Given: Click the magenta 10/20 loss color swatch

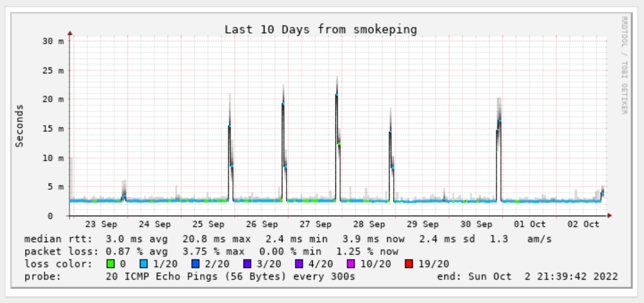Looking at the screenshot, I should 351,264.
